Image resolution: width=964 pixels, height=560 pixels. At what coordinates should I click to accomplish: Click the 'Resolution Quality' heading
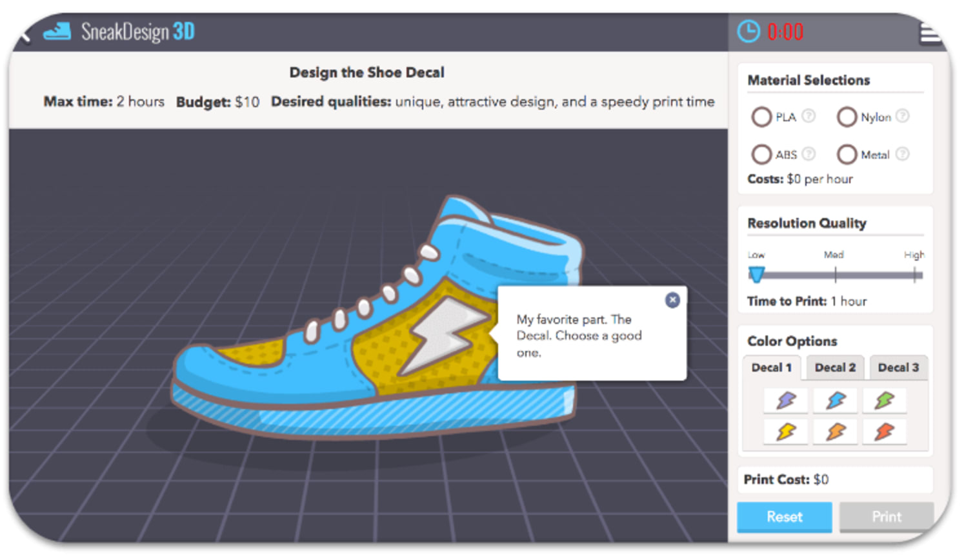807,223
